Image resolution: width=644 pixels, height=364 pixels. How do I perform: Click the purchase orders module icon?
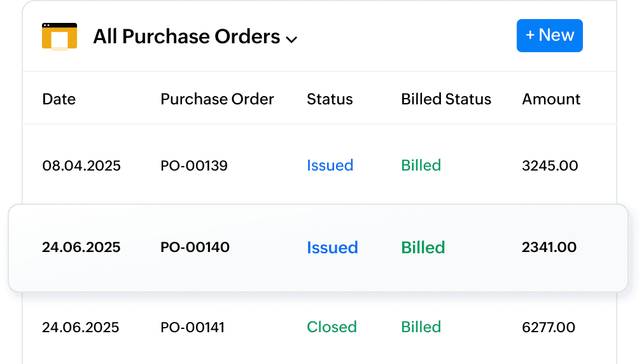click(59, 36)
